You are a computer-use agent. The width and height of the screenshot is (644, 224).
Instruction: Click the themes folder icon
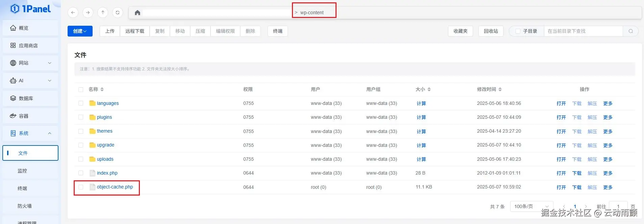pyautogui.click(x=92, y=131)
